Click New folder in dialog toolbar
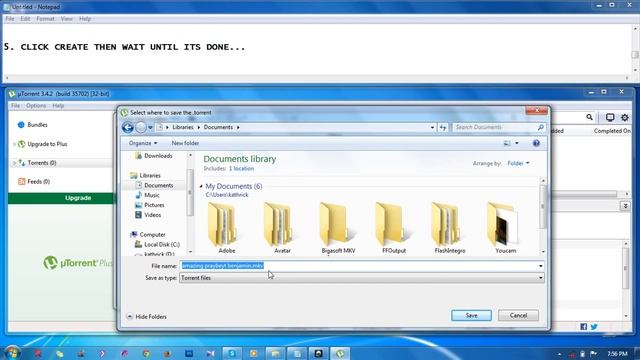 pos(185,143)
